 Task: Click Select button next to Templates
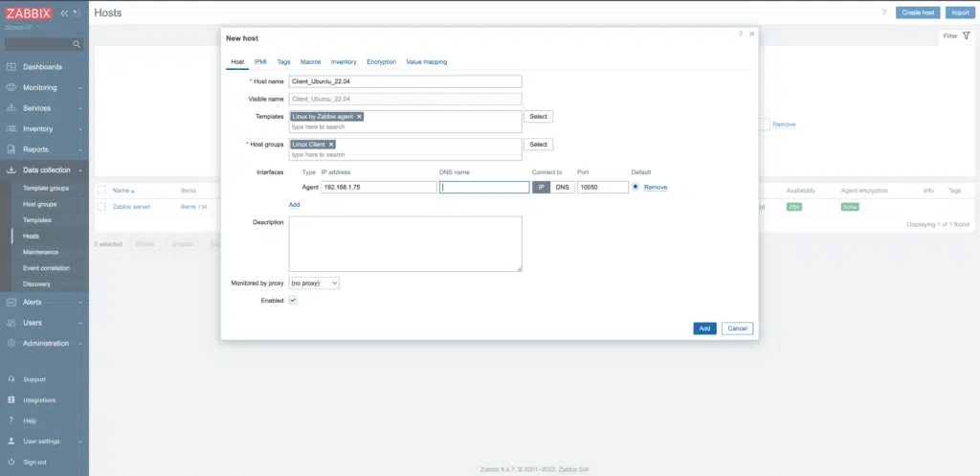point(538,116)
